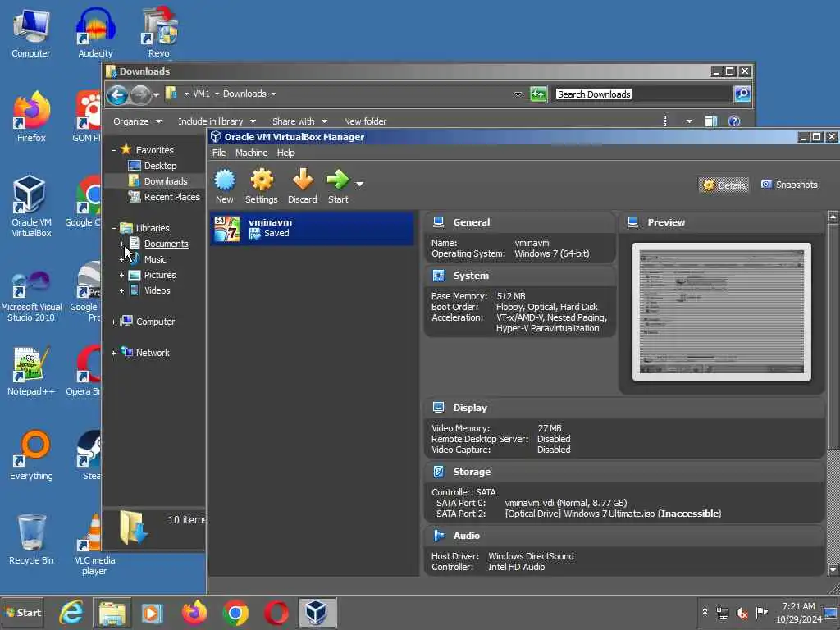
Task: Collapse the Libraries tree group
Action: pyautogui.click(x=113, y=228)
